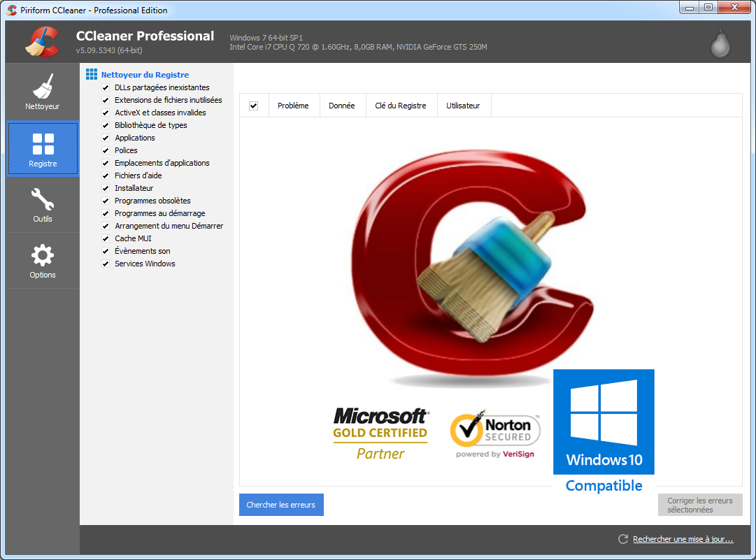The width and height of the screenshot is (756, 560).
Task: Click the version text v5.09.5343 (64-bit)
Action: pos(109,50)
